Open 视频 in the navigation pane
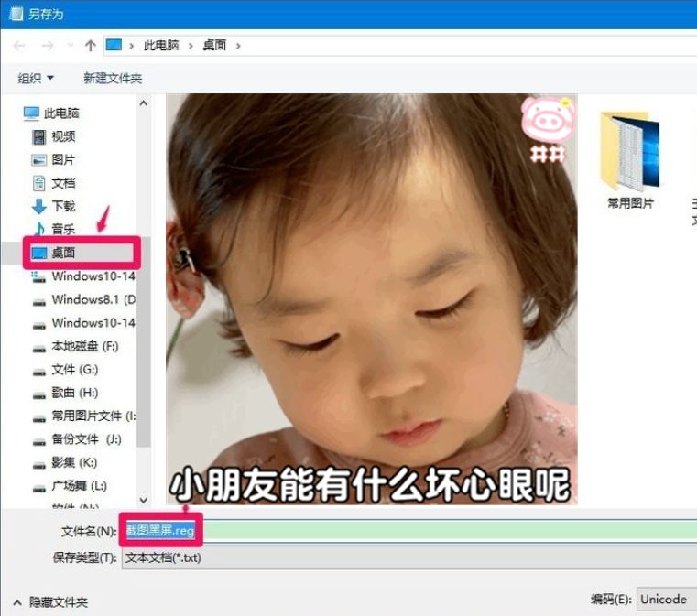This screenshot has height=616, width=697. (63, 136)
